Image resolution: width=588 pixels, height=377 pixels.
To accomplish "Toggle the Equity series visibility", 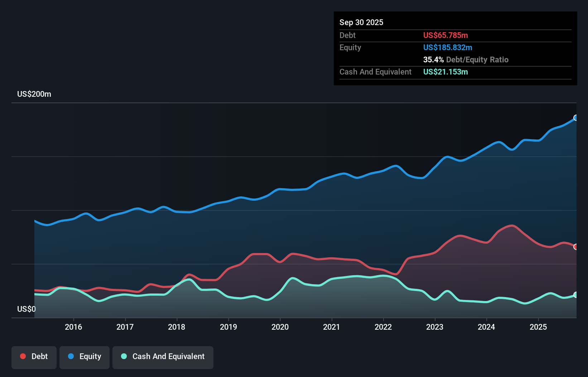I will (x=84, y=356).
